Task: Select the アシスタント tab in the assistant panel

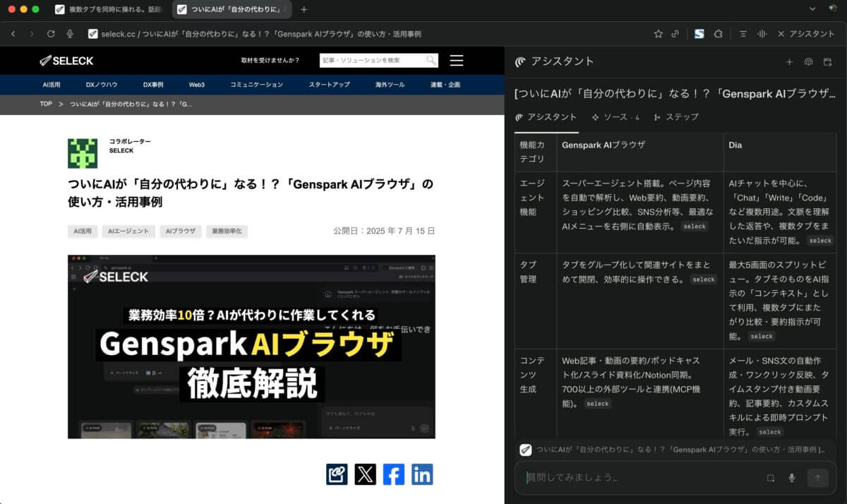Action: point(546,117)
